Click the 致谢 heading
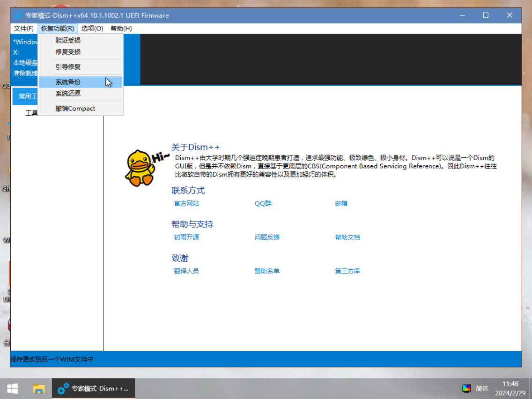Image resolution: width=532 pixels, height=399 pixels. coord(180,258)
